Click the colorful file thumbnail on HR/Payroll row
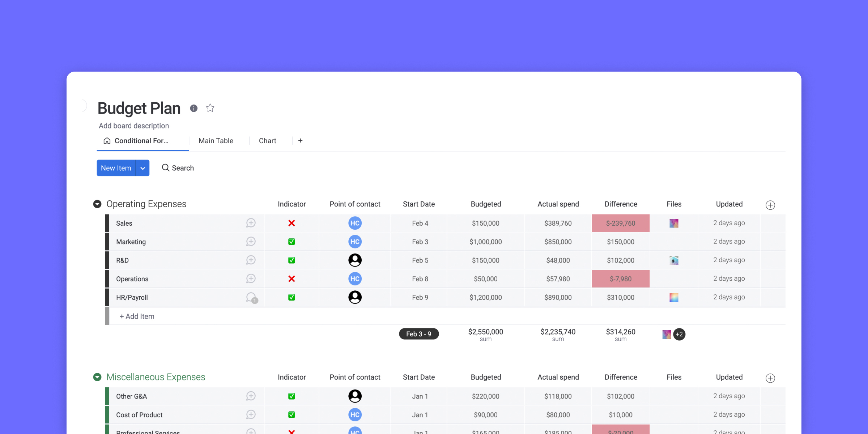The width and height of the screenshot is (868, 434). pos(674,297)
